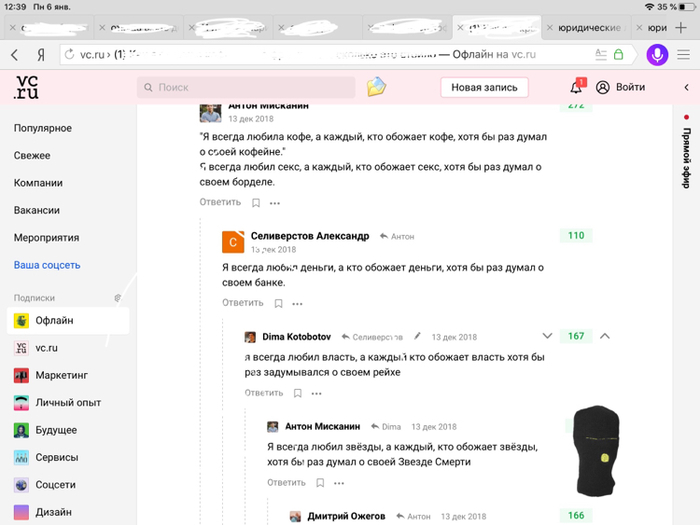Open the notifications bell icon
Screen dimensions: 700x525
(576, 87)
